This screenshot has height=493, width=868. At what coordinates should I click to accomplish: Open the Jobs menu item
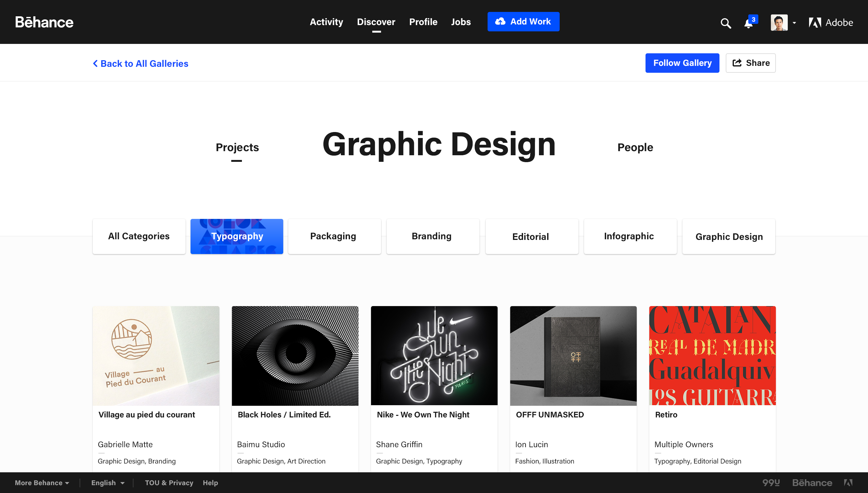(461, 22)
